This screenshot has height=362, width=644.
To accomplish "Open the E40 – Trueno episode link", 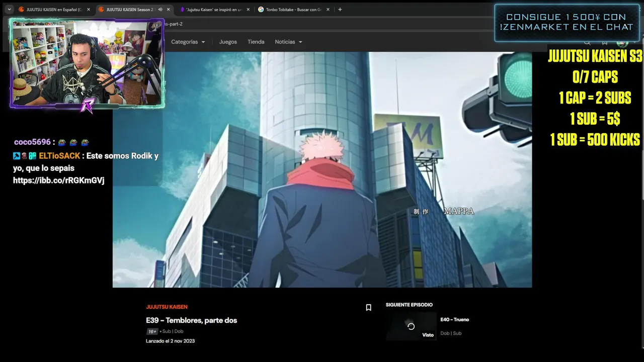I will coord(454,320).
